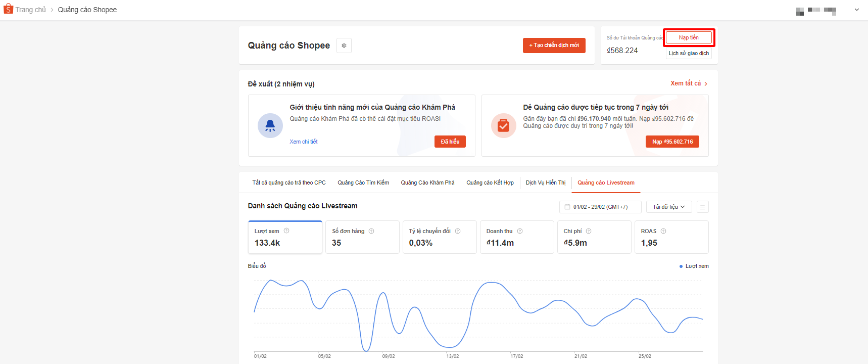This screenshot has width=868, height=364.
Task: Click help icon next to ROAS
Action: coord(663,231)
